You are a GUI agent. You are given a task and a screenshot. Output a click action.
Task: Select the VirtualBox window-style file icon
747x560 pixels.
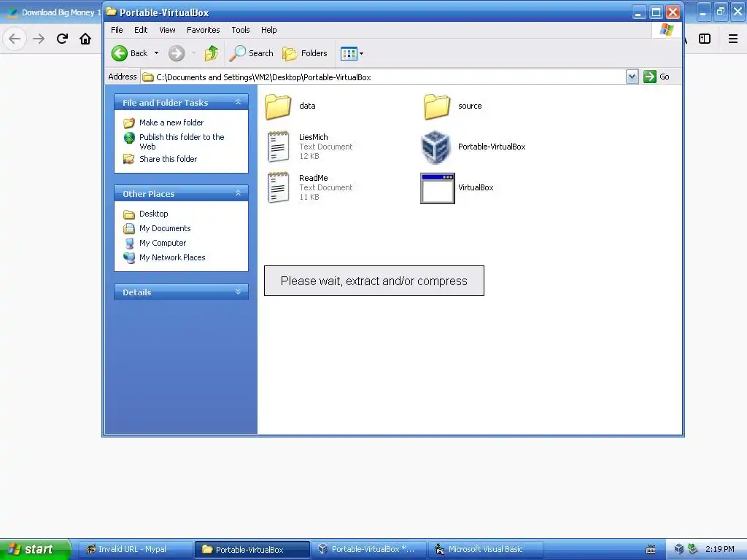(x=438, y=188)
